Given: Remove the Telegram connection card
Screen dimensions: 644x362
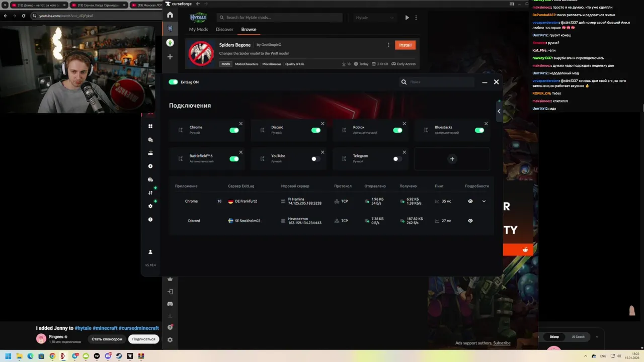Looking at the screenshot, I should click(x=404, y=152).
